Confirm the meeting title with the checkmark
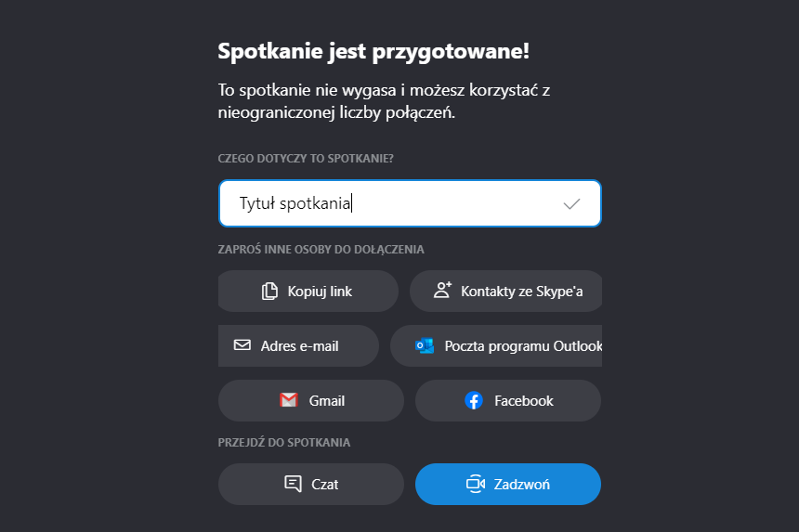 pos(572,204)
